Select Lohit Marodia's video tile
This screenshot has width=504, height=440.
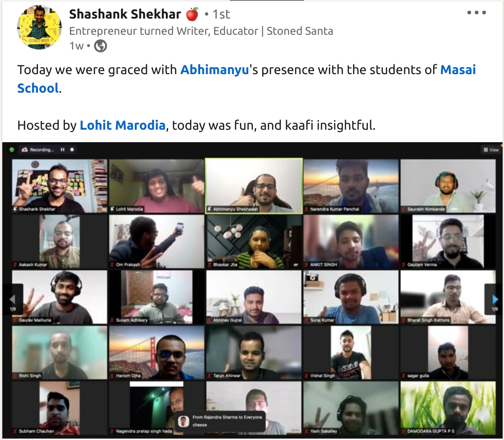click(x=157, y=186)
